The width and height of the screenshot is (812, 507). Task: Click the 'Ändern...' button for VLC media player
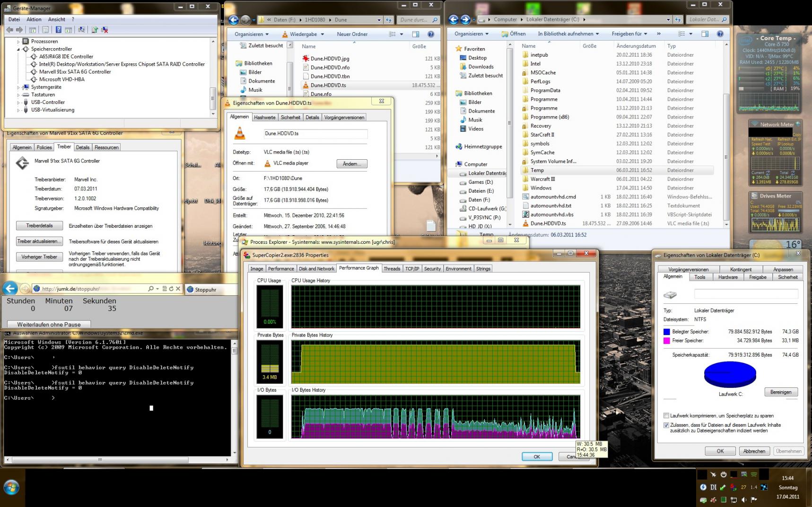(352, 163)
